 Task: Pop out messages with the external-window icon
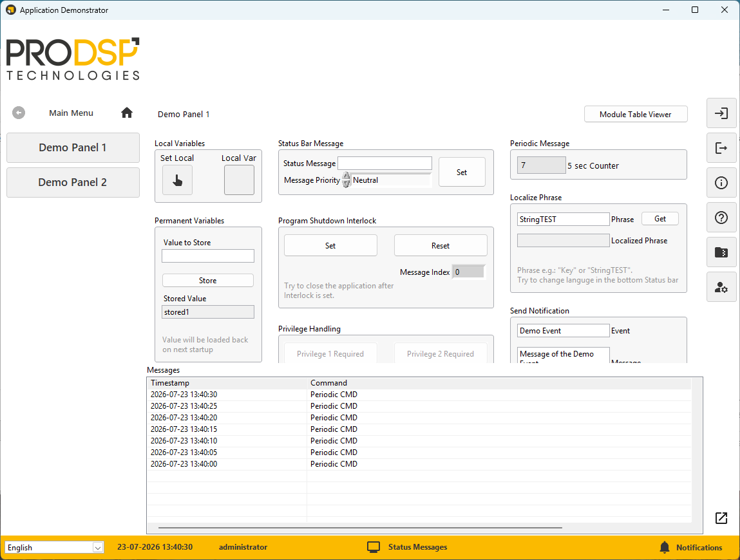pos(721,518)
